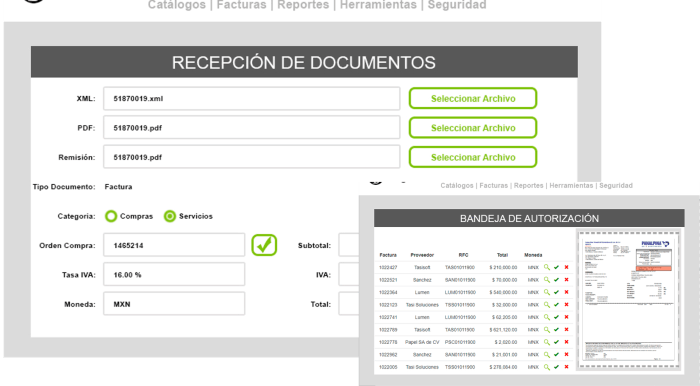Viewport: 700px width, 386px height.
Task: Authorize invoice 1022741 from Lumen
Action: pyautogui.click(x=556, y=317)
